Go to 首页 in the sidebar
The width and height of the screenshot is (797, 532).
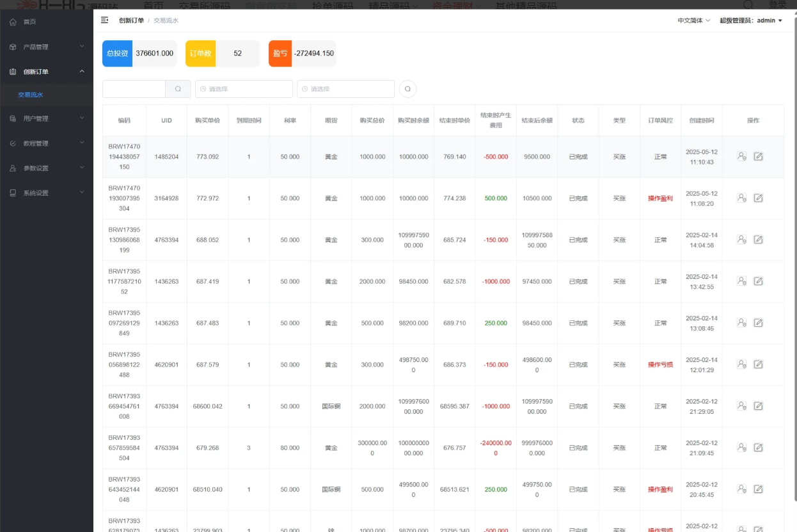[29, 22]
